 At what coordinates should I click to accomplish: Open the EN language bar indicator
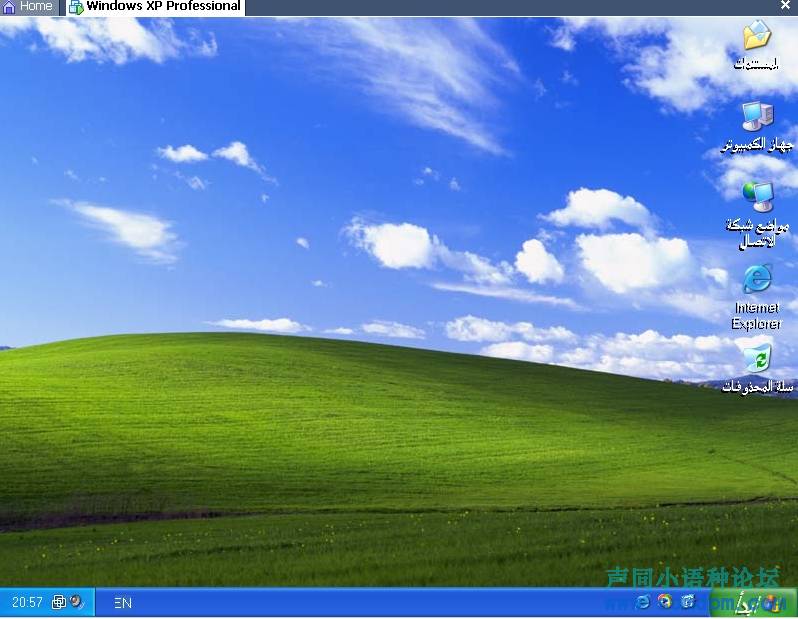(x=123, y=603)
